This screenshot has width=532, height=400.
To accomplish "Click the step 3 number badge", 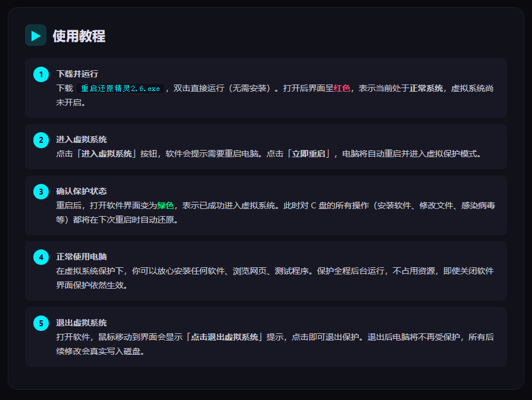I will click(x=41, y=192).
